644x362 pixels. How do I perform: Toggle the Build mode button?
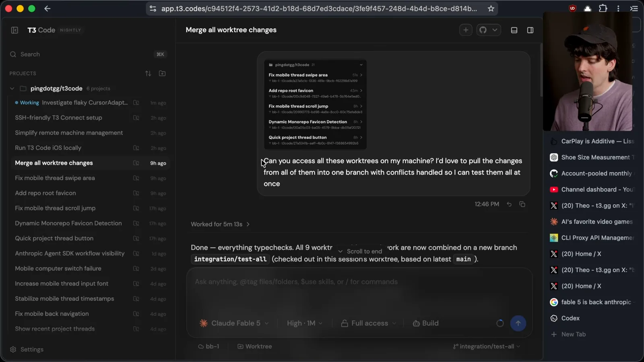425,323
